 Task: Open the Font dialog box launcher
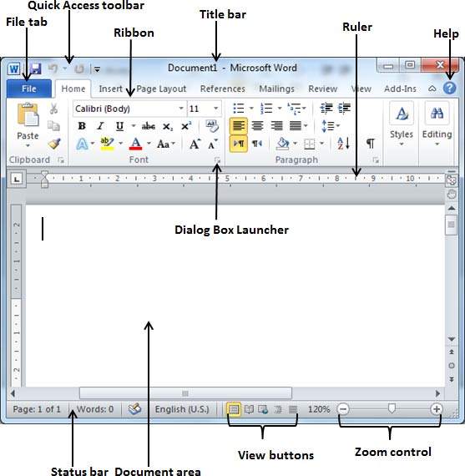(x=217, y=160)
